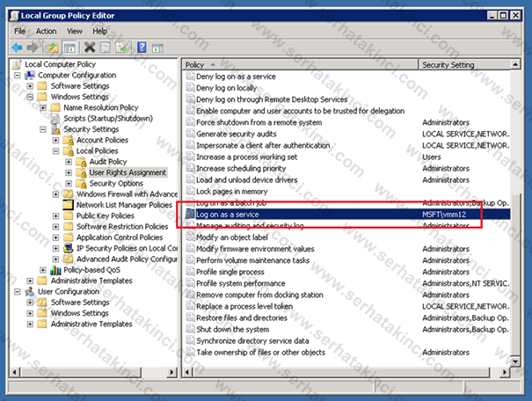Click the policy list vertical scrollbar down arrow

coord(515,361)
